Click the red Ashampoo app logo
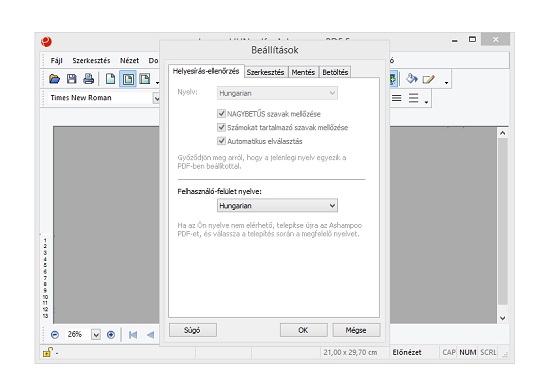The image size is (550, 390). pyautogui.click(x=47, y=42)
